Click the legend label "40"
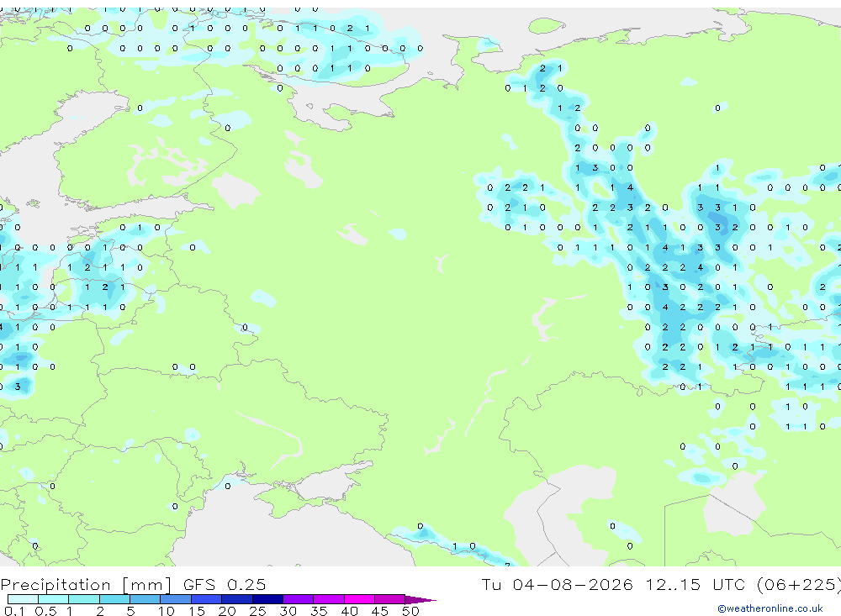Screen dimensions: 841x616 click(349, 611)
